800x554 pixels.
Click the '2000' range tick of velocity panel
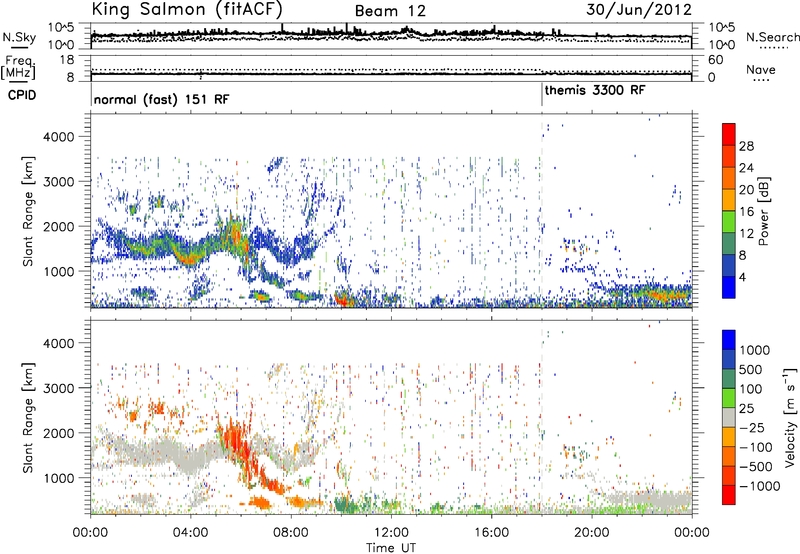58,433
